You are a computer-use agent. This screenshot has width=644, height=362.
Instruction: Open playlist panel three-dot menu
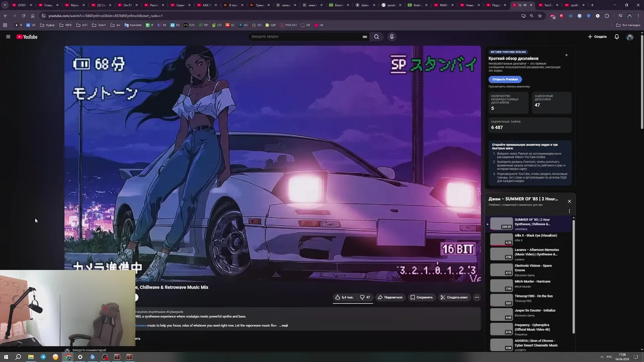570,211
